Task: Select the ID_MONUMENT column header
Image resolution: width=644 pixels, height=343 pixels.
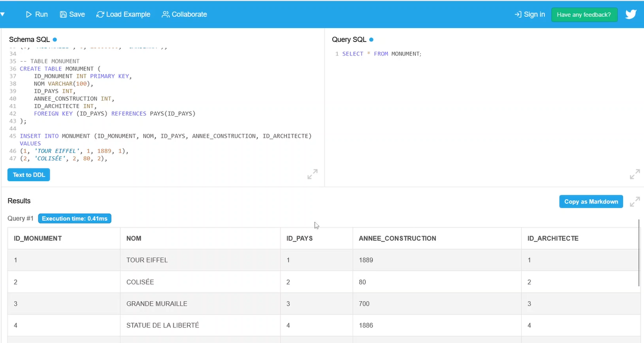Action: (x=38, y=238)
